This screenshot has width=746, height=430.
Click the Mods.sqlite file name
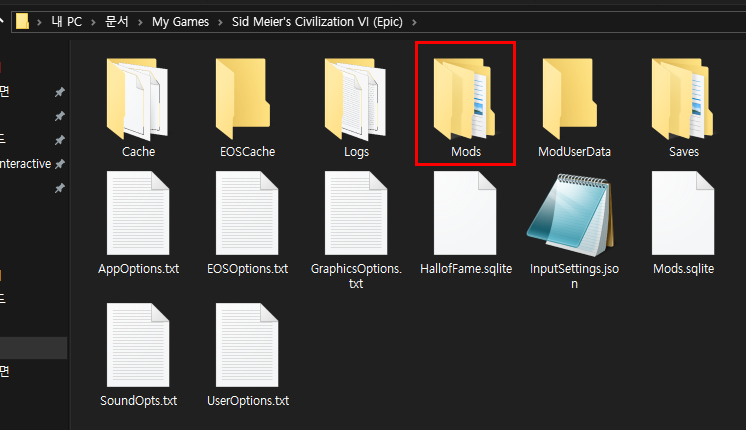pyautogui.click(x=683, y=269)
